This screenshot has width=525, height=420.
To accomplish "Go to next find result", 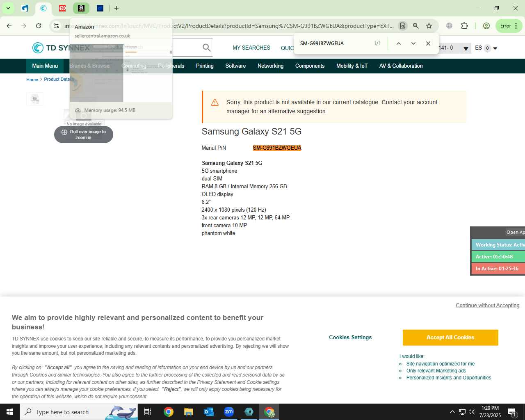I will 413,43.
